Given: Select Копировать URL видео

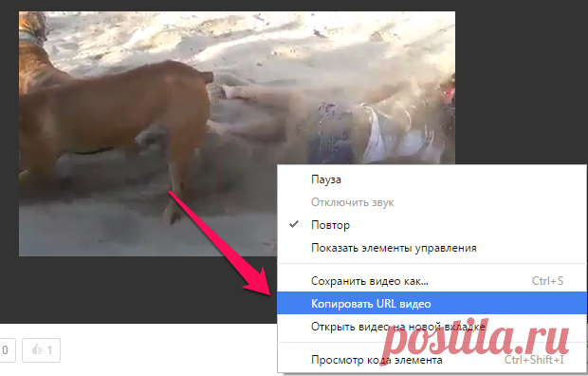Looking at the screenshot, I should click(432, 303).
